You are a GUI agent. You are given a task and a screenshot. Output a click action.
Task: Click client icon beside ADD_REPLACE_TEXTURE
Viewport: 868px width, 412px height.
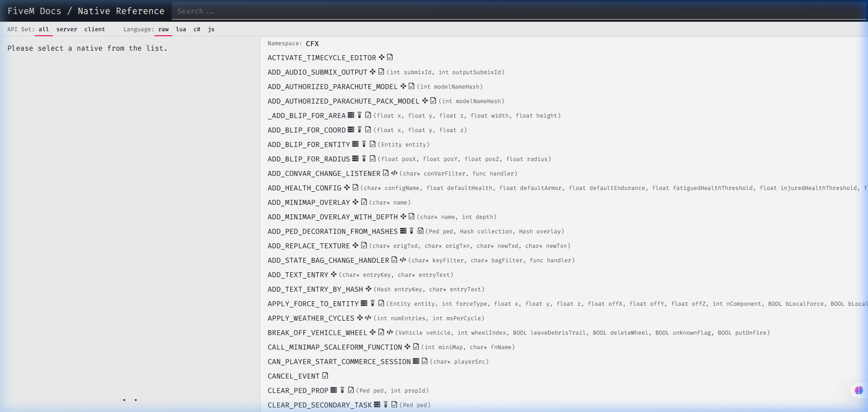(x=355, y=246)
